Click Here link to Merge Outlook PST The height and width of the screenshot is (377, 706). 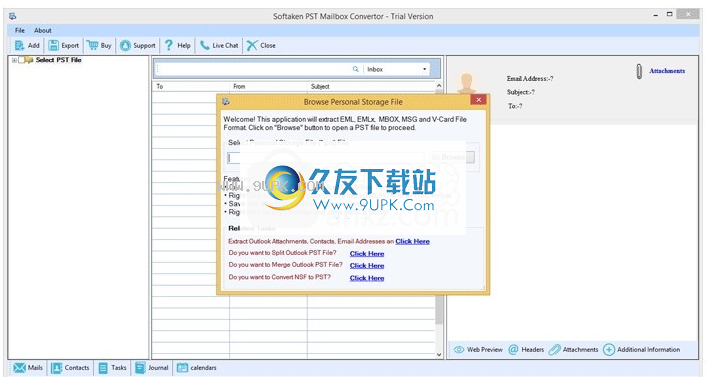367,266
